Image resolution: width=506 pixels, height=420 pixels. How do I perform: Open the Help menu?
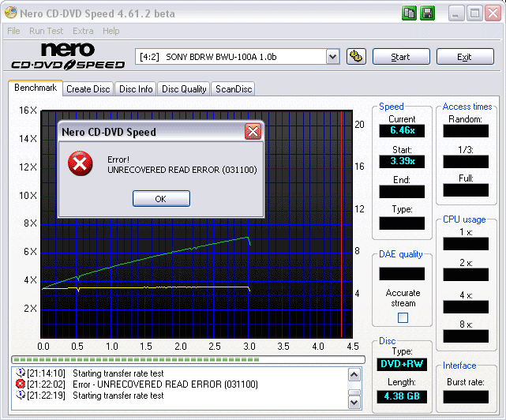(111, 31)
